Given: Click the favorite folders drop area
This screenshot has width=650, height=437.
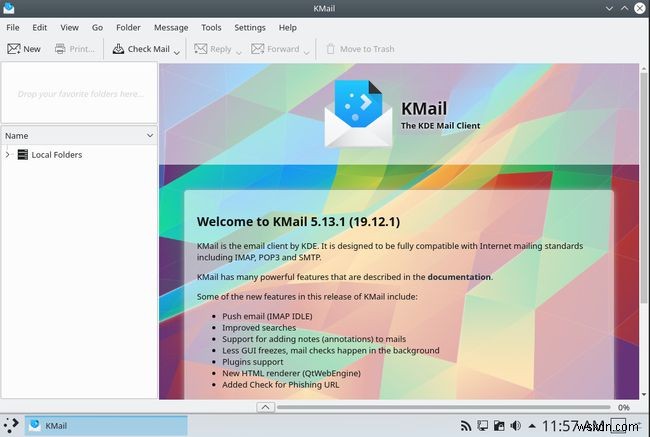Looking at the screenshot, I should click(x=80, y=93).
